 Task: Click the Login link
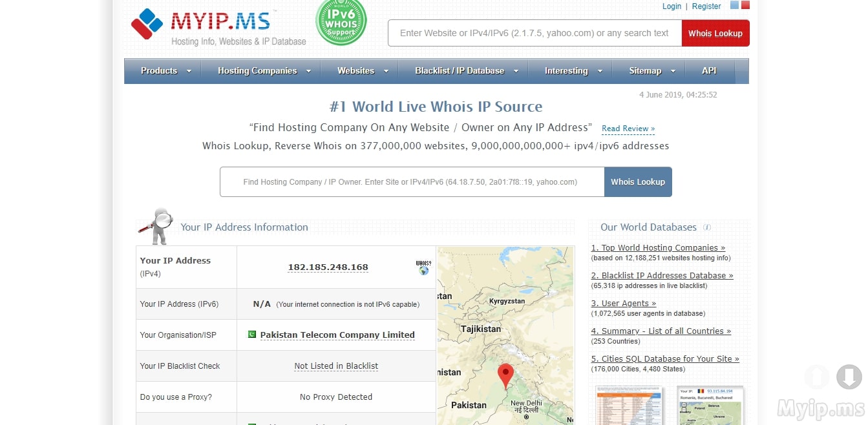click(x=672, y=6)
